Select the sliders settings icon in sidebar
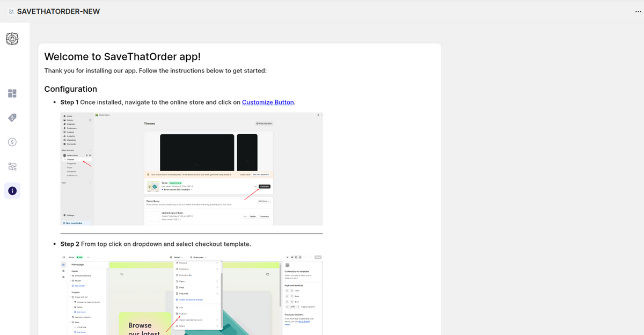The image size is (644, 335). (x=12, y=166)
